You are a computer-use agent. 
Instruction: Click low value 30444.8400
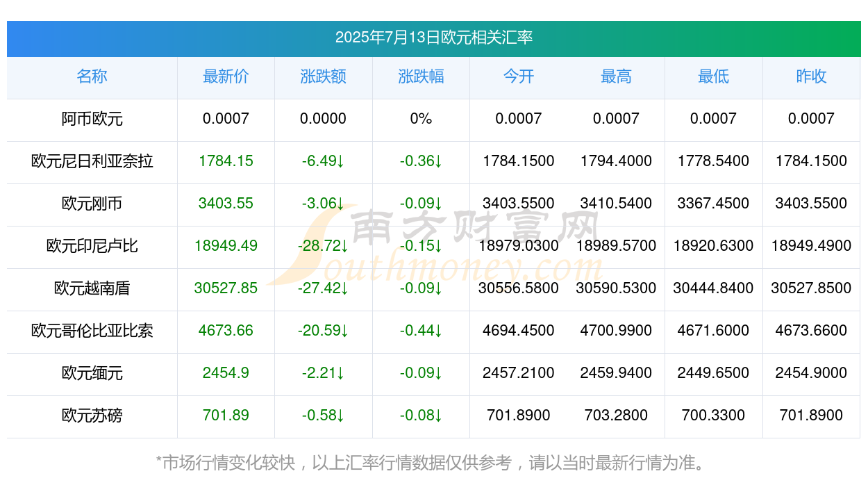pos(713,288)
